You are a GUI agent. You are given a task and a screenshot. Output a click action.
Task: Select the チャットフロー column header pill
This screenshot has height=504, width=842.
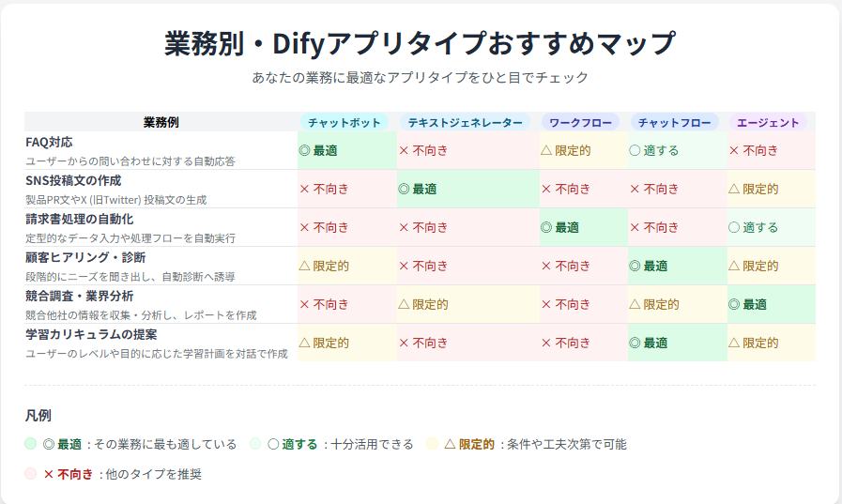pos(674,122)
